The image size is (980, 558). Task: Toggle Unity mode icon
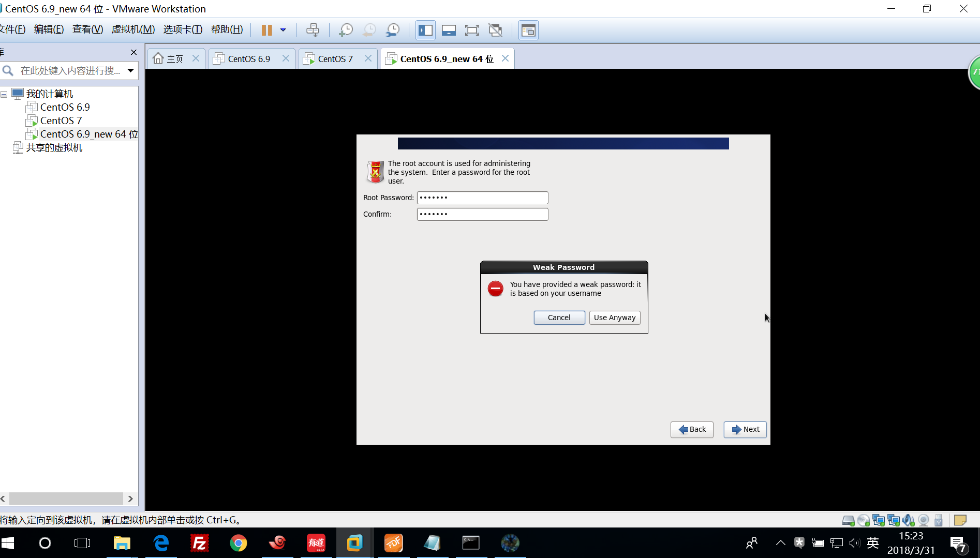(x=496, y=30)
